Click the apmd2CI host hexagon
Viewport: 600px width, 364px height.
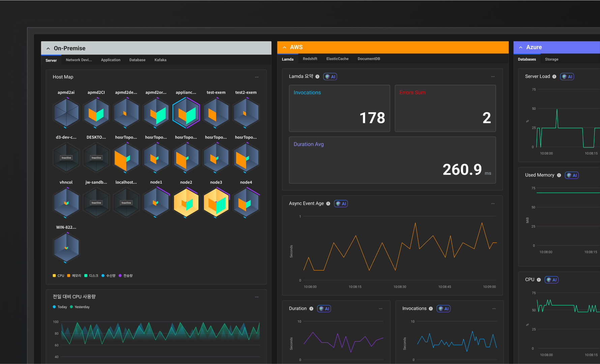[96, 113]
